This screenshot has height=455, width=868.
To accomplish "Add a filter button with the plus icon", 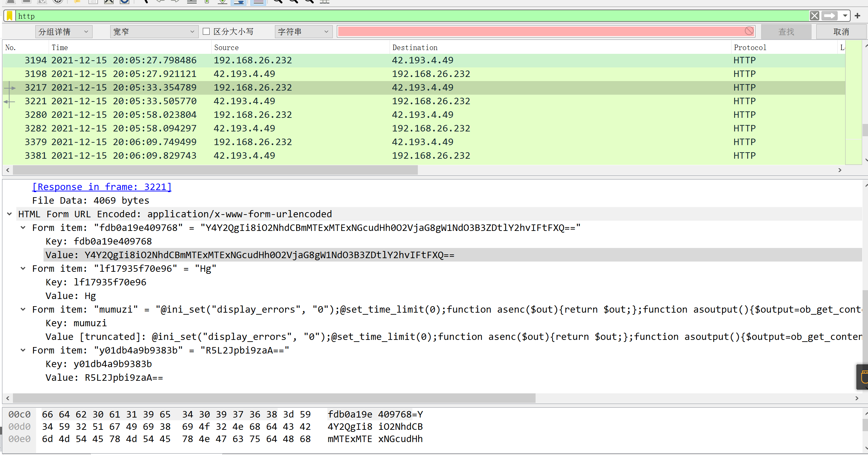I will 858,16.
